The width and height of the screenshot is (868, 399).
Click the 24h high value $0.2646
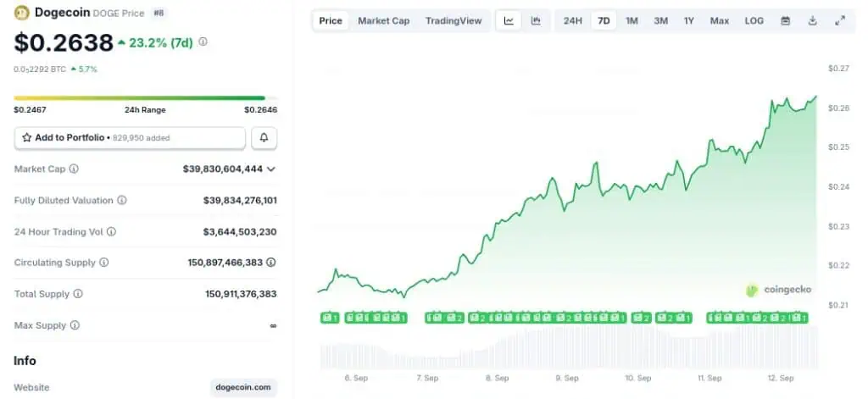tap(261, 109)
